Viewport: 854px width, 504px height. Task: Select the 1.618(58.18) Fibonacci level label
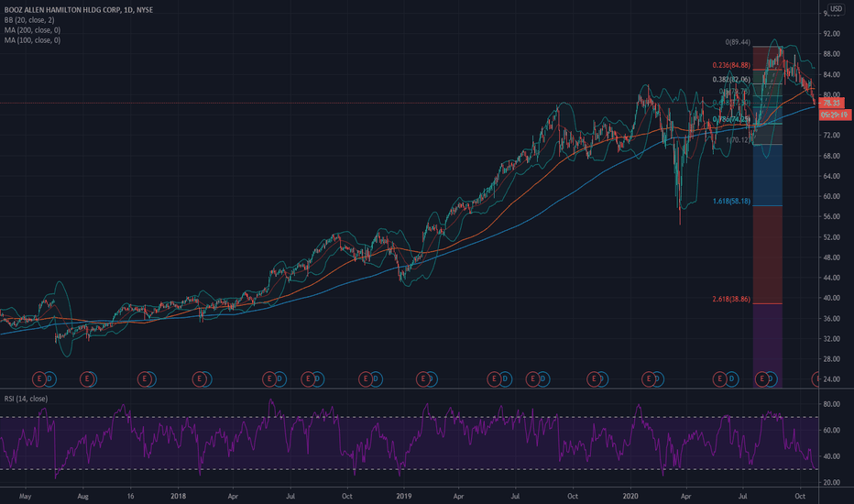click(x=731, y=202)
